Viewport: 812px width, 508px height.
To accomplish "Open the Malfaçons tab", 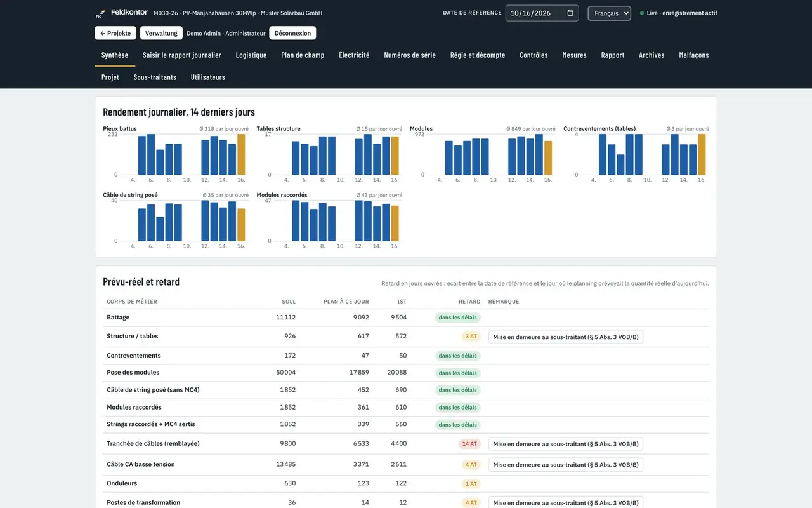I will pos(694,55).
